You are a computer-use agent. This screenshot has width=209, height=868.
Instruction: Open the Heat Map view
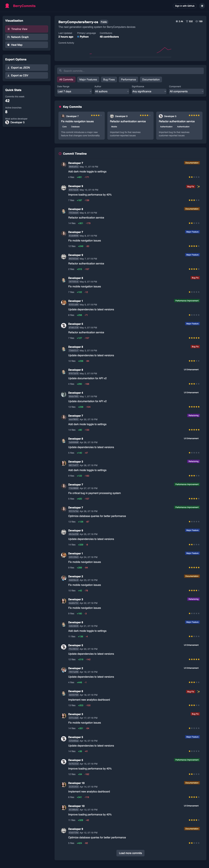[x=9, y=44]
